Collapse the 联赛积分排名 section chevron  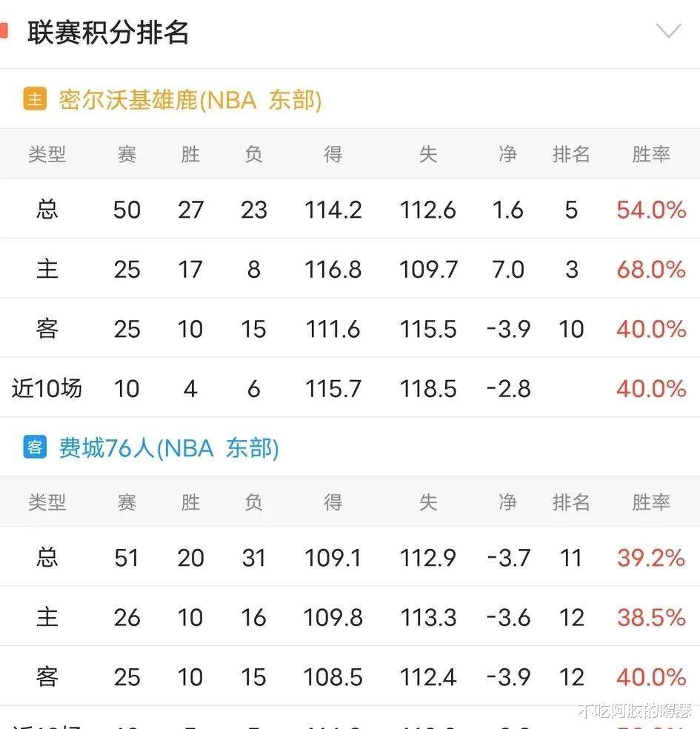point(668,31)
